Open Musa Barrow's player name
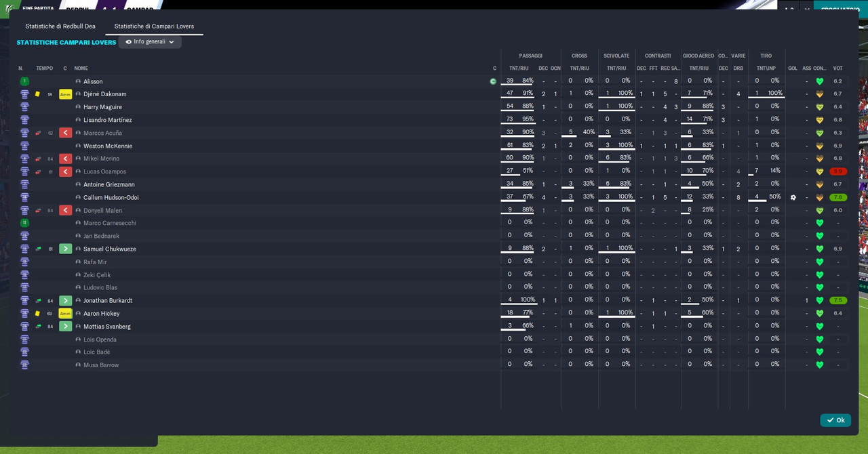Viewport: 868px width, 454px height. point(101,365)
